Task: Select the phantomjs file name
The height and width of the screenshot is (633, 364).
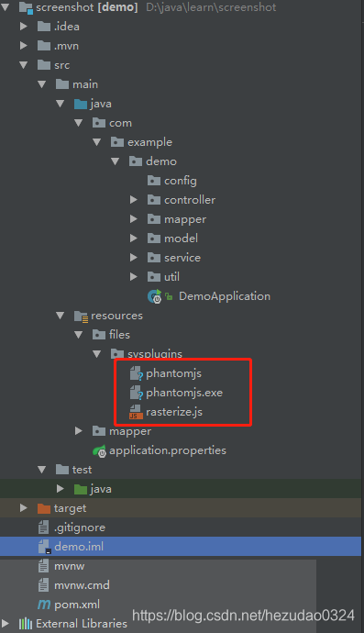Action: pos(173,373)
